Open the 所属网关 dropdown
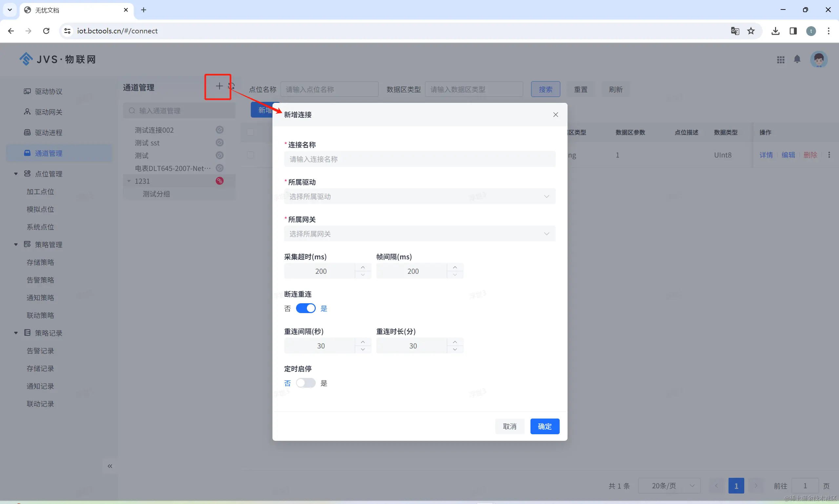 [x=420, y=233]
